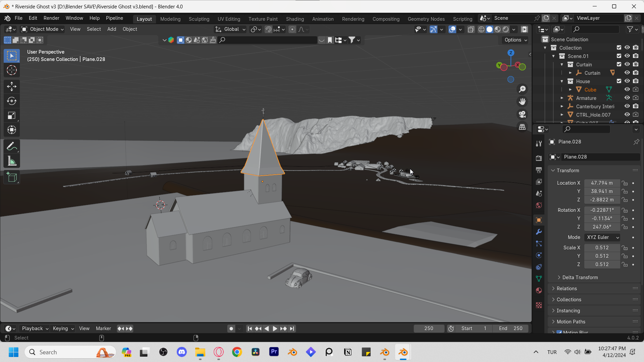Open the XYZ Euler rotation mode dropdown

(602, 237)
